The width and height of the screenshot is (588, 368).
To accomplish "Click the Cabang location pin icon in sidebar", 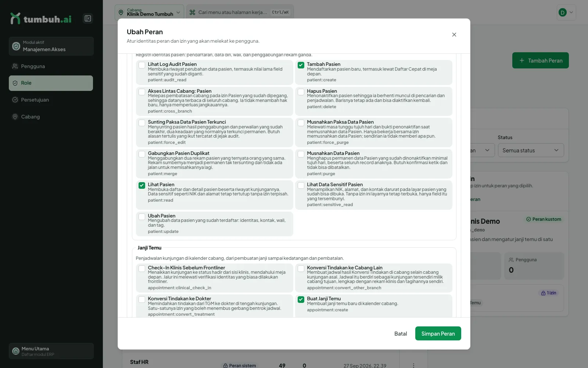I will [x=15, y=117].
